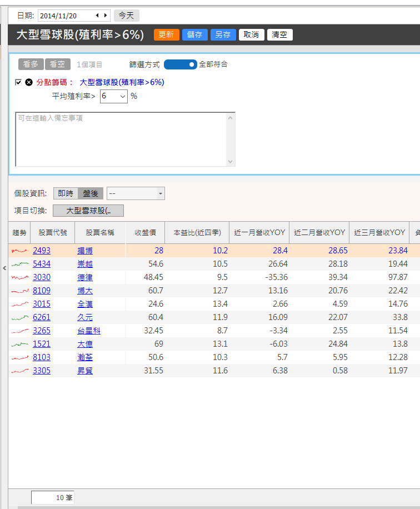Viewport: 420px width, 509px height.
Task: Click trend sparkline for stock 2493
Action: tap(19, 251)
